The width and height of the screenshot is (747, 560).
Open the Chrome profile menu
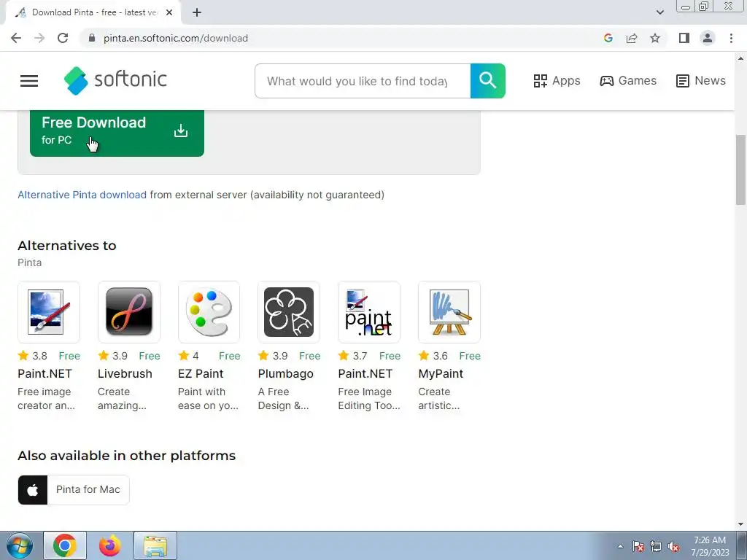[x=708, y=38]
